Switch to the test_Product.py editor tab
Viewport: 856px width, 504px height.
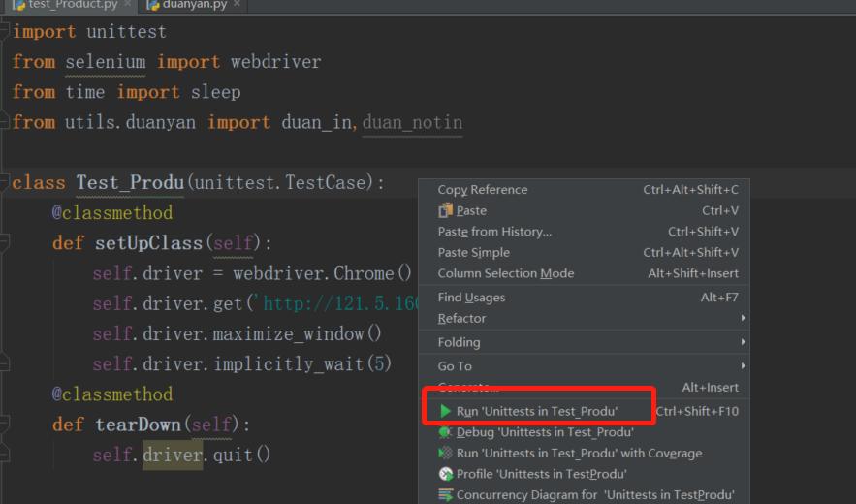(x=71, y=5)
